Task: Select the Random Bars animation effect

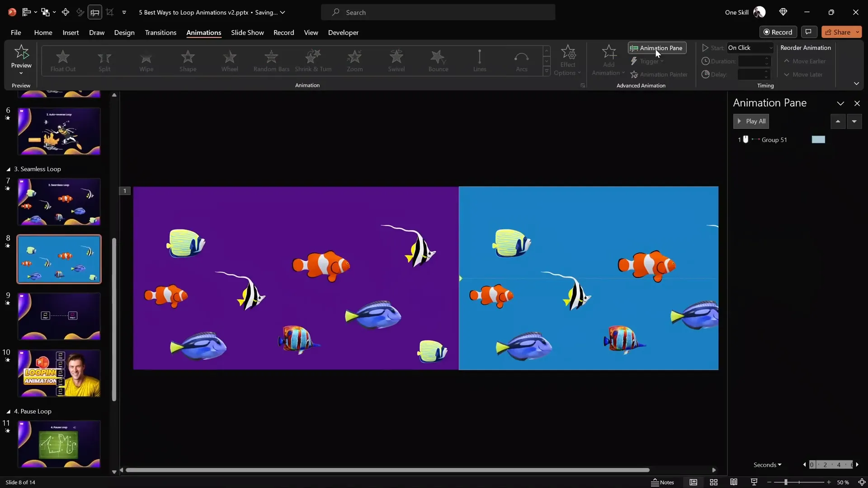Action: 271,61
